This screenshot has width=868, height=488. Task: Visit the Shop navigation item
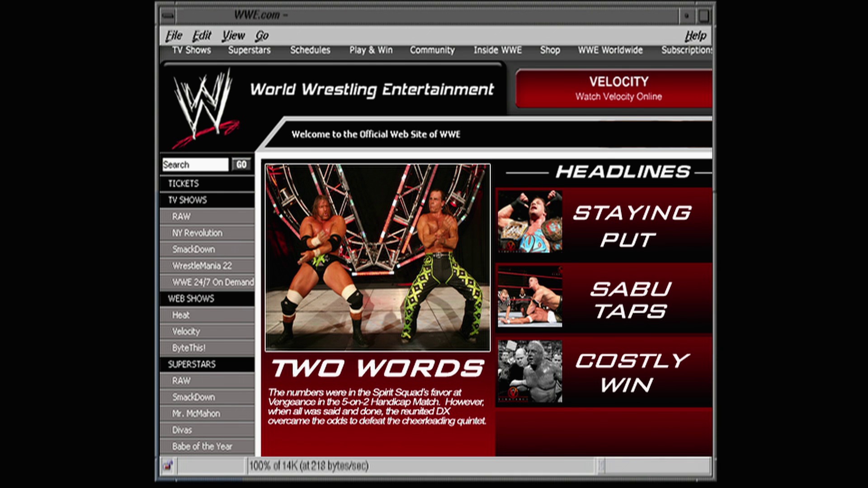pyautogui.click(x=550, y=50)
